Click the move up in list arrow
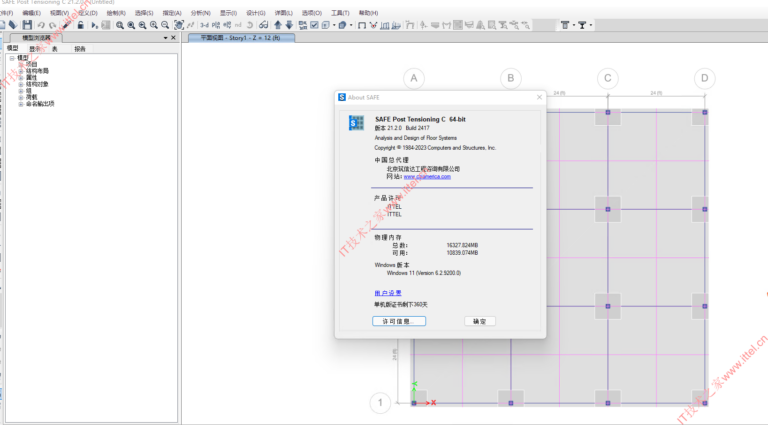 tap(277, 24)
